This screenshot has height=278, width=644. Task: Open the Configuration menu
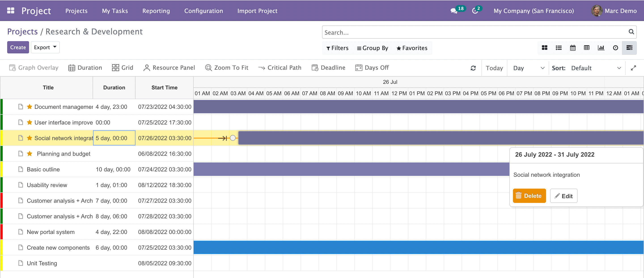(203, 11)
